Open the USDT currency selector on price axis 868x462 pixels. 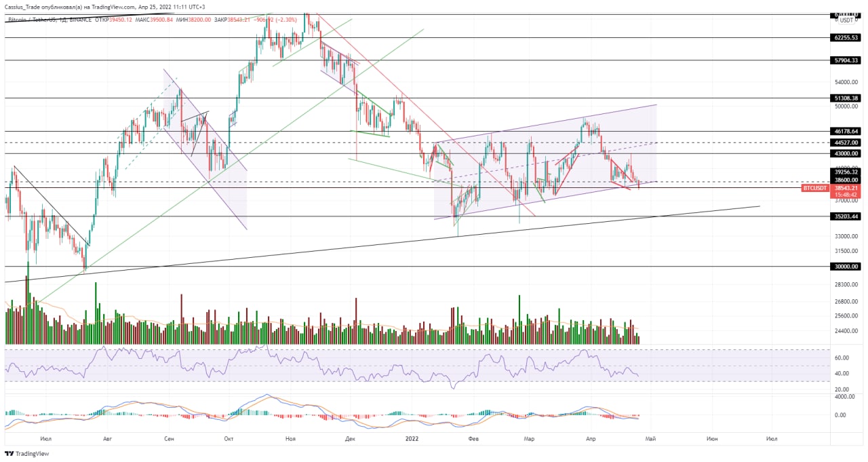coord(849,20)
